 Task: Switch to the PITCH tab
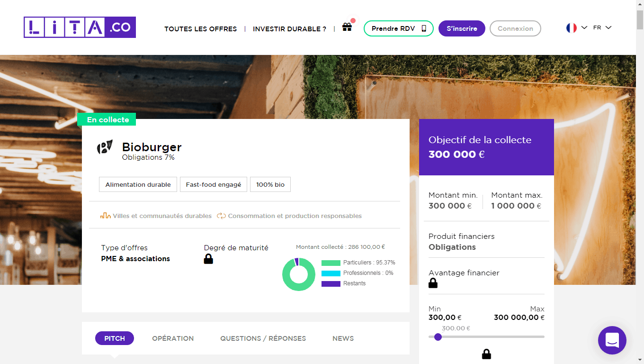(x=114, y=338)
